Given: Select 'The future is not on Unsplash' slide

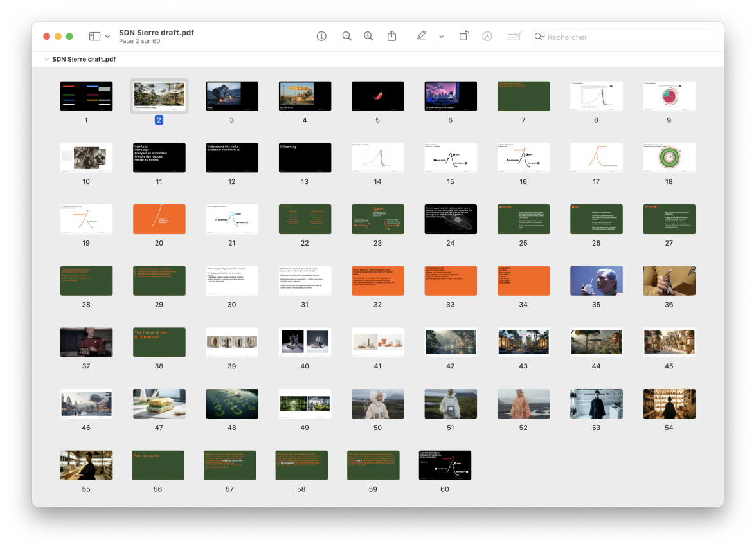Looking at the screenshot, I should point(159,342).
